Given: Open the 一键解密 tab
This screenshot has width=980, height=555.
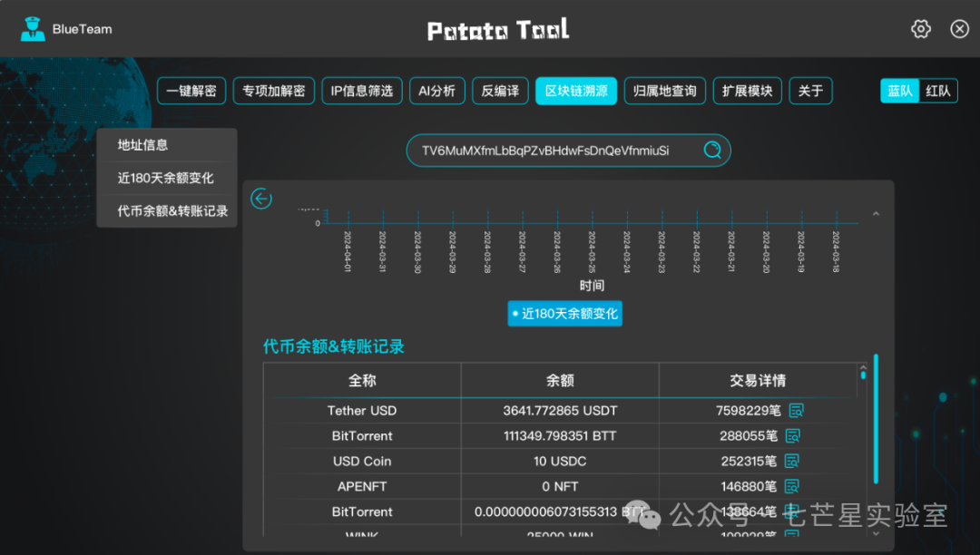Looking at the screenshot, I should (191, 92).
